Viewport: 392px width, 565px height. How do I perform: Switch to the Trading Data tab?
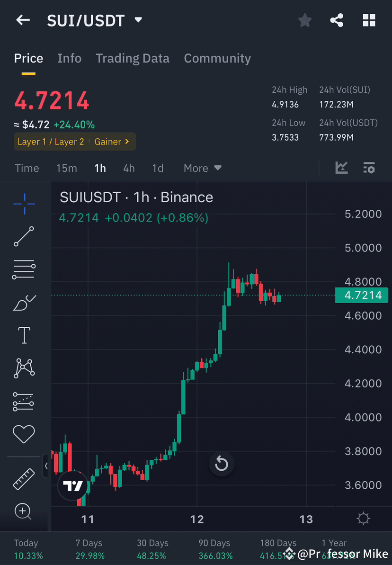(x=133, y=58)
